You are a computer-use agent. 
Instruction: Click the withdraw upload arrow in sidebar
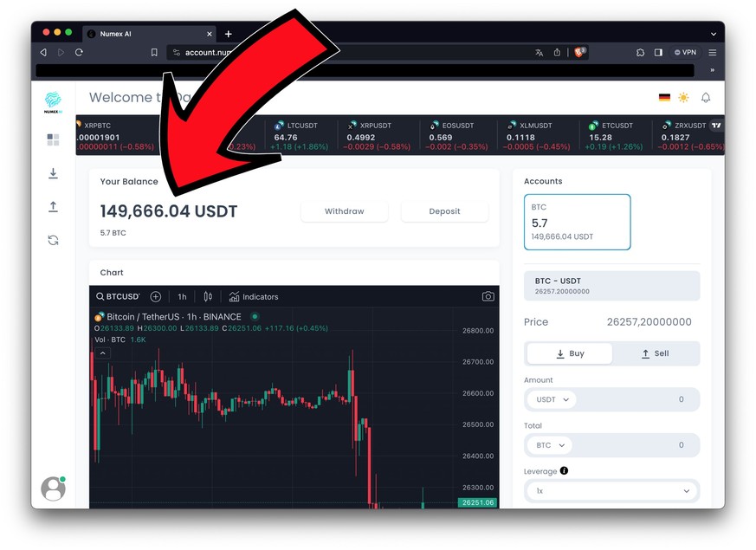point(53,207)
